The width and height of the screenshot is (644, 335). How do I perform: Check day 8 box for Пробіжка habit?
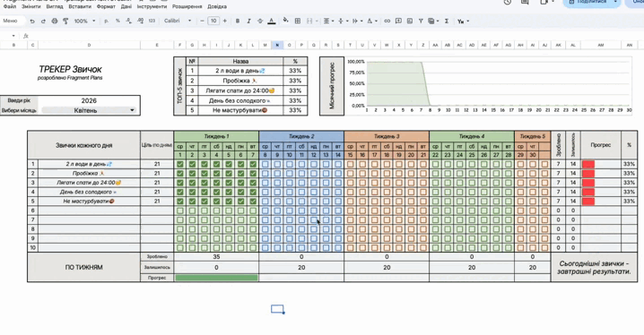pos(265,174)
